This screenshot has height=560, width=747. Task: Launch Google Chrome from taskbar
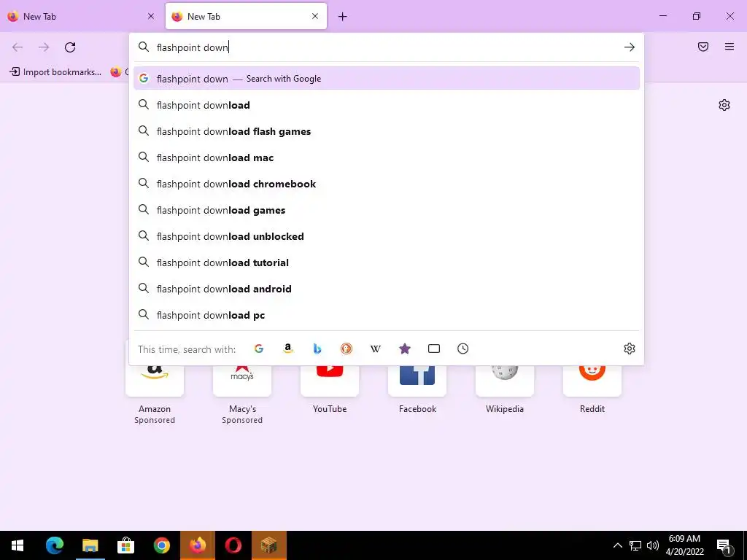point(161,545)
